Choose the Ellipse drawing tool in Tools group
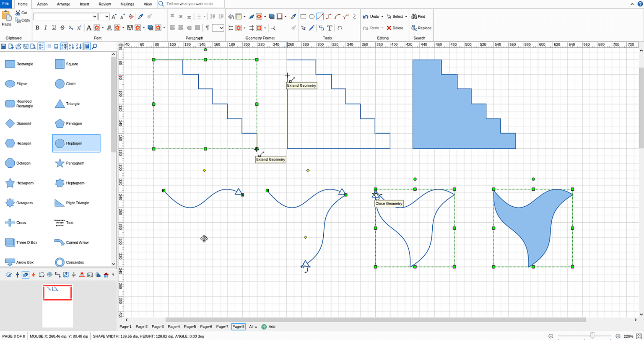Image resolution: width=644 pixels, height=340 pixels. click(312, 16)
